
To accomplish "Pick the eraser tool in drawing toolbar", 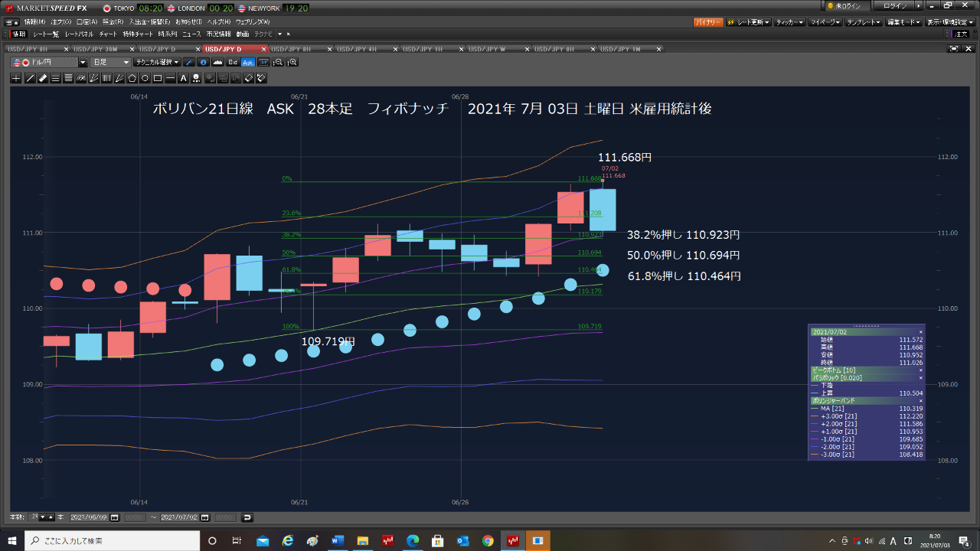I will pos(43,78).
